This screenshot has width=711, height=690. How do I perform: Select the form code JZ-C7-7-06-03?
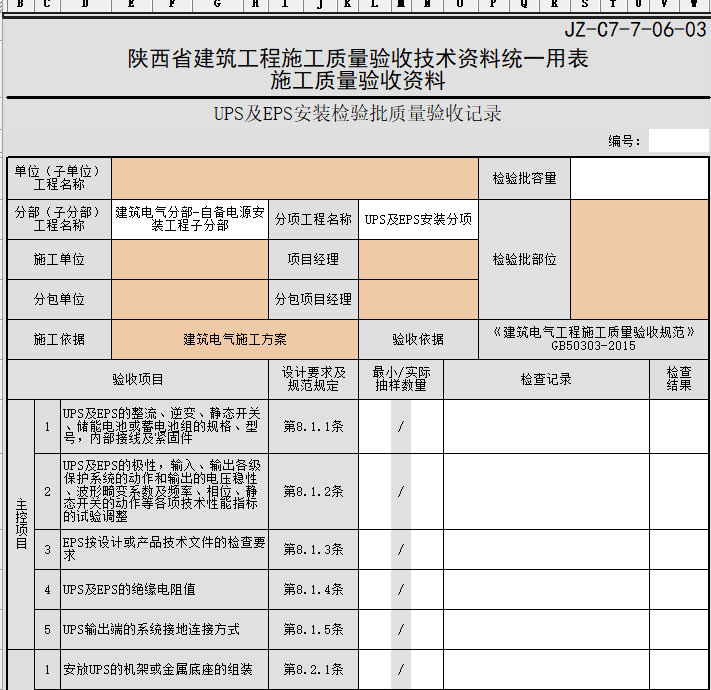(635, 30)
